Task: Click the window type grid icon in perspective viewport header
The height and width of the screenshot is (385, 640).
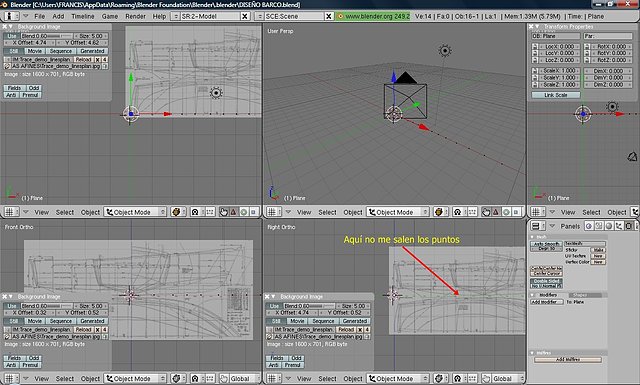Action: (272, 212)
